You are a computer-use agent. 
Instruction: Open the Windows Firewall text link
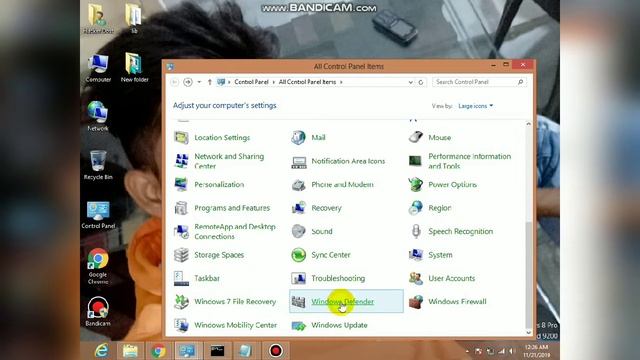pyautogui.click(x=457, y=302)
